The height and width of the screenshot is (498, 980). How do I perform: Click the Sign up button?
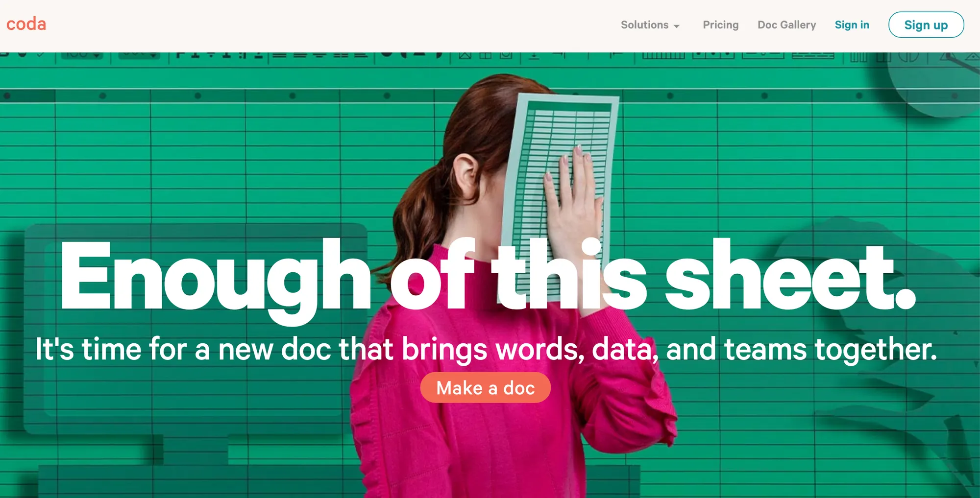[x=926, y=24]
